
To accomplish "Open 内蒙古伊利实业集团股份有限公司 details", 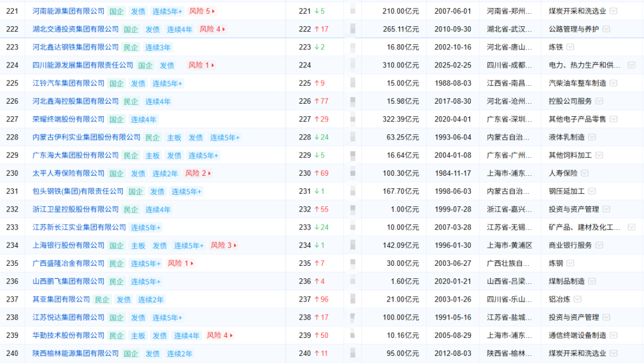I will tap(86, 137).
